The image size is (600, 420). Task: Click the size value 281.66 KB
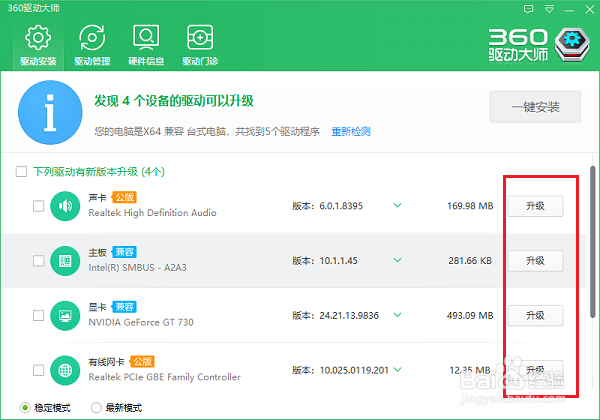click(470, 261)
